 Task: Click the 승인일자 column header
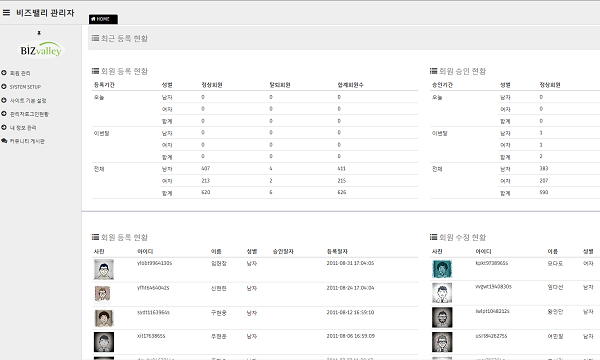(283, 251)
